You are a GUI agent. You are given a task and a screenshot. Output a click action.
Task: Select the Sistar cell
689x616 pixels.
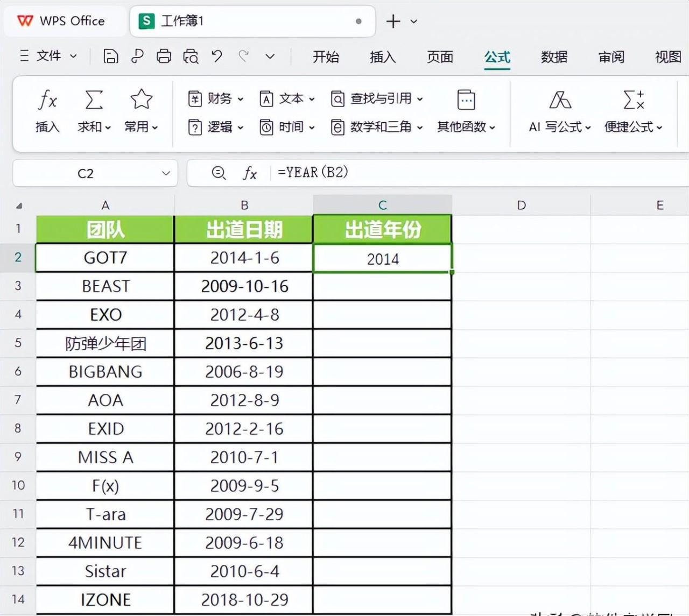click(x=106, y=571)
